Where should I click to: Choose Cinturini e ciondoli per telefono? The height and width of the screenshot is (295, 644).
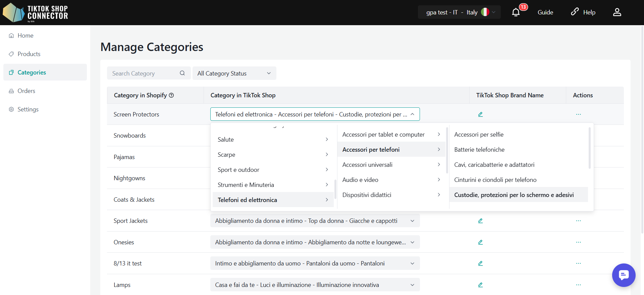coord(519,180)
